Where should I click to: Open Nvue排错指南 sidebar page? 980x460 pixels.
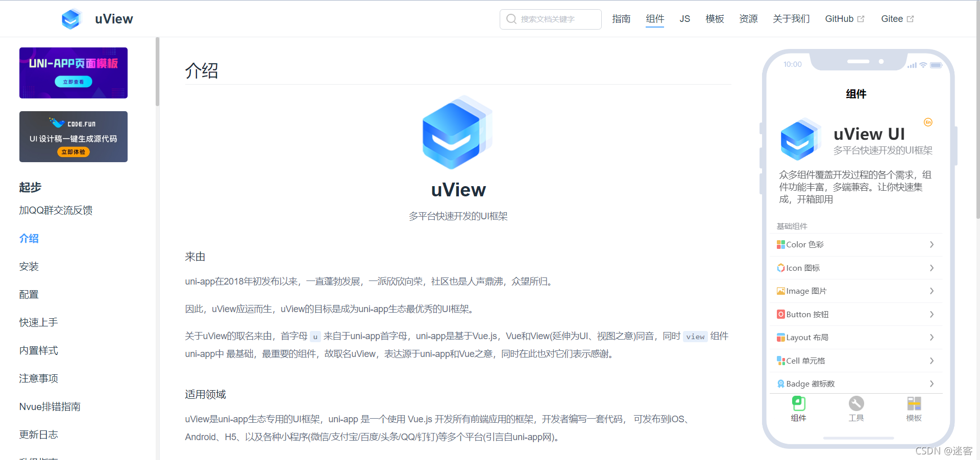click(x=50, y=406)
